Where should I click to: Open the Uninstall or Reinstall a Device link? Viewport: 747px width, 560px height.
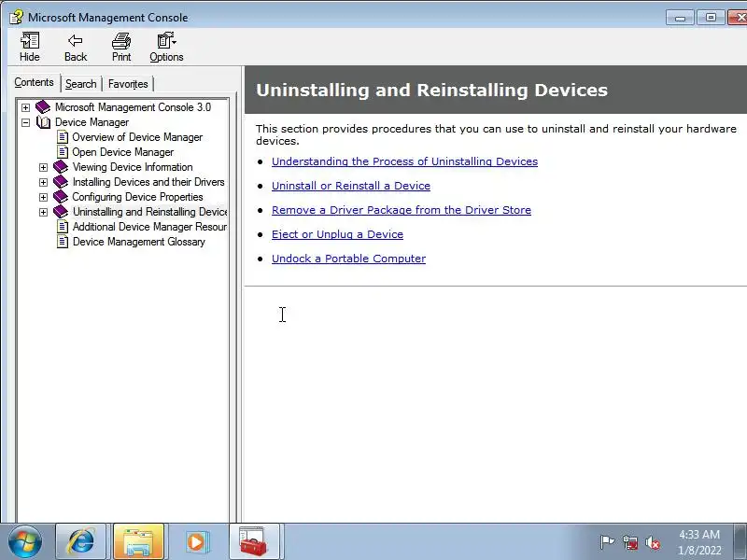(x=351, y=186)
